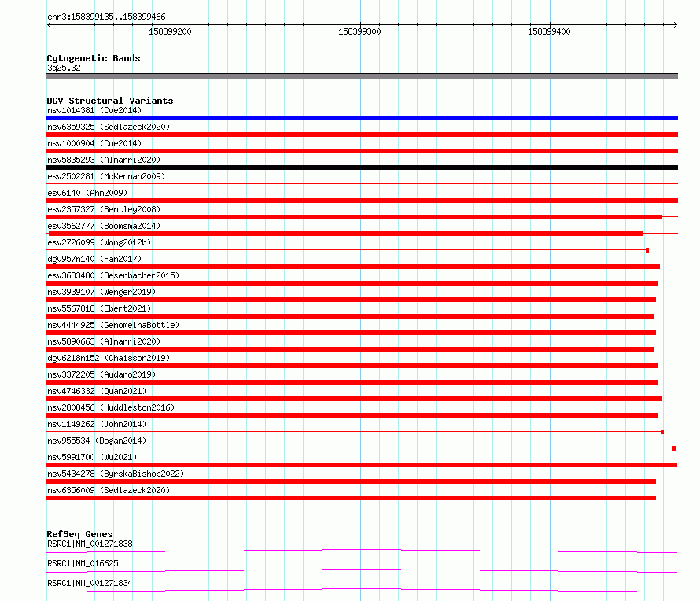Viewport: 700px width, 601px height.
Task: Select esv3562777 (Boomsma2014) label
Action: (x=104, y=226)
